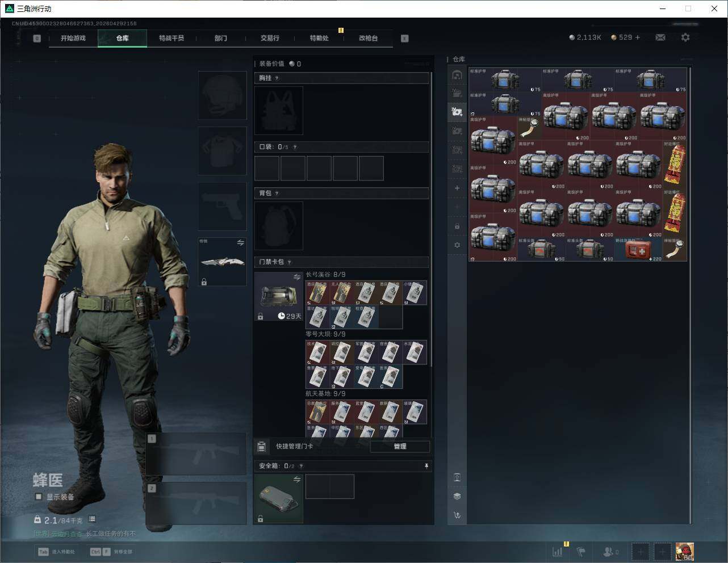Click the stash auto-sort icon
Image resolution: width=728 pixels, height=563 pixels.
[457, 515]
